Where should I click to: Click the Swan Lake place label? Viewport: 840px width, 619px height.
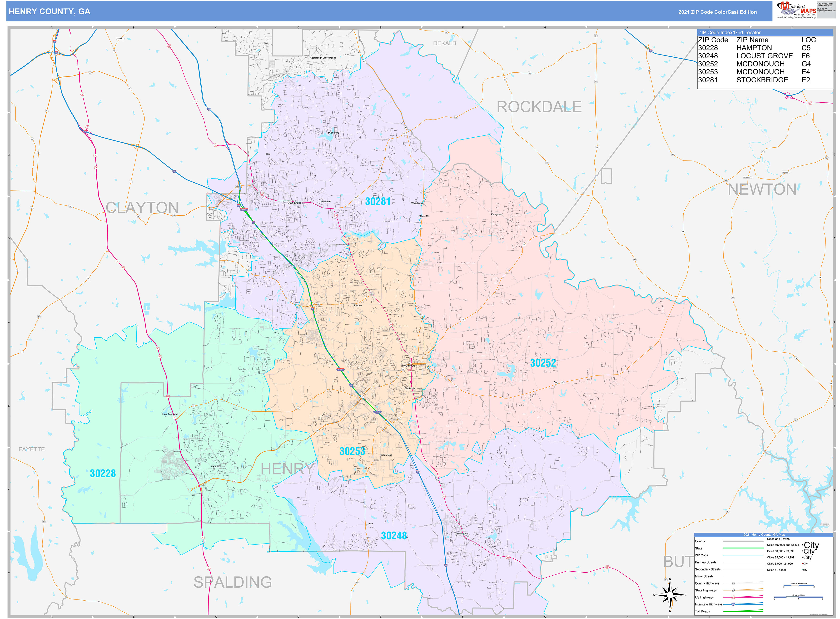click(x=333, y=133)
